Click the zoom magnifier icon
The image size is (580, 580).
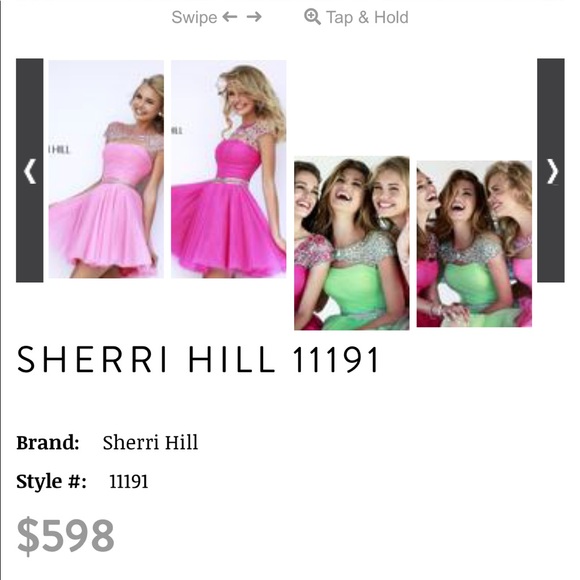[x=312, y=17]
